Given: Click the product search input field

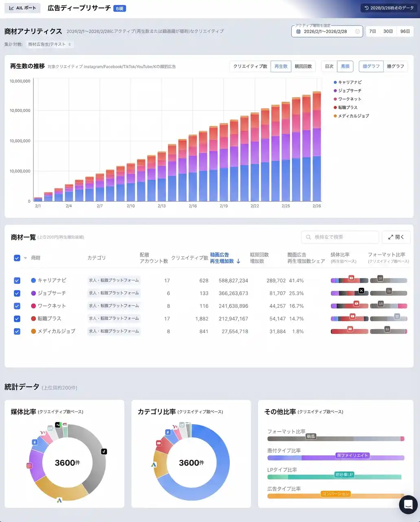Looking at the screenshot, I should [340, 237].
